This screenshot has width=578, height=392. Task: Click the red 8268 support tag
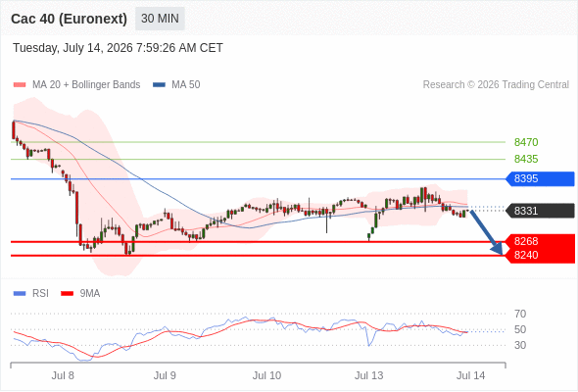[540, 241]
